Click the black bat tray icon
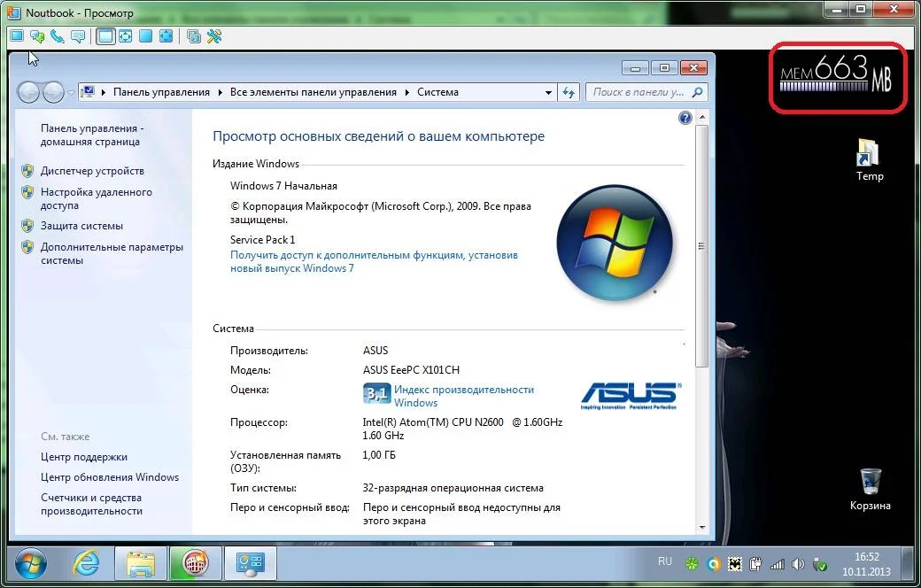921x588 pixels. coord(735,564)
